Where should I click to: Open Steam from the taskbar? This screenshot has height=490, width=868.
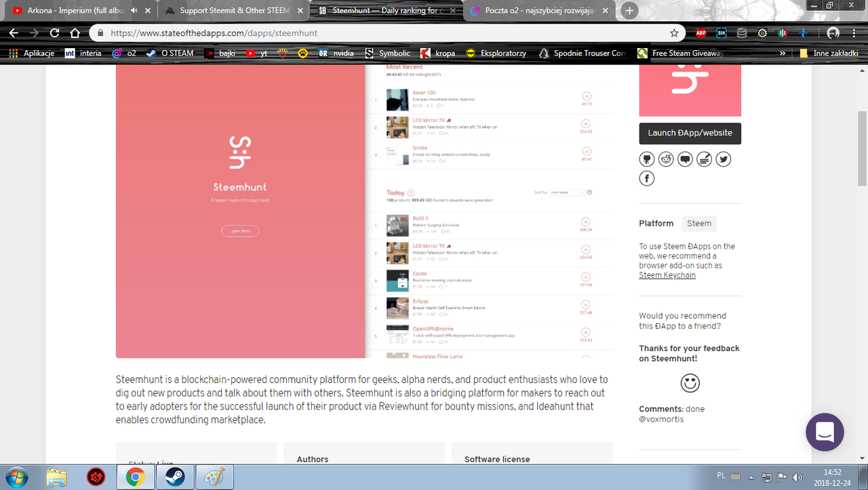174,478
